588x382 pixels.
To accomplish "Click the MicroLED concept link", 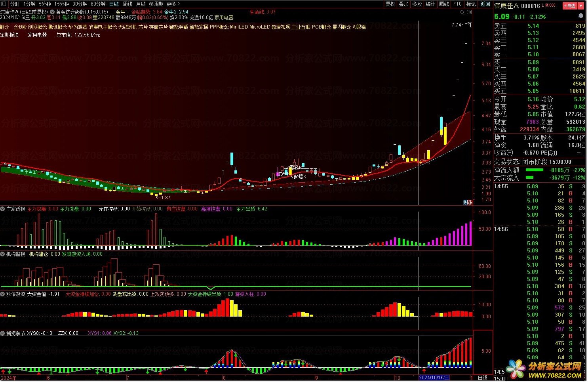I will [x=260, y=27].
